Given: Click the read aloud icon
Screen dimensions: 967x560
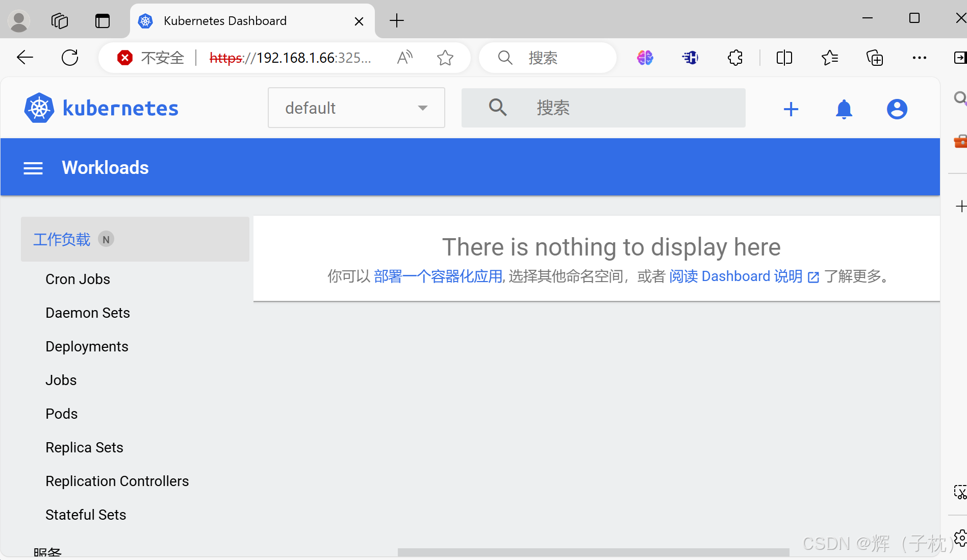Looking at the screenshot, I should pyautogui.click(x=405, y=58).
